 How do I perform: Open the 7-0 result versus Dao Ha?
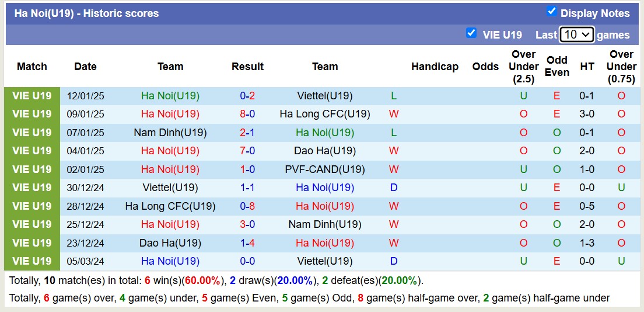(x=247, y=151)
